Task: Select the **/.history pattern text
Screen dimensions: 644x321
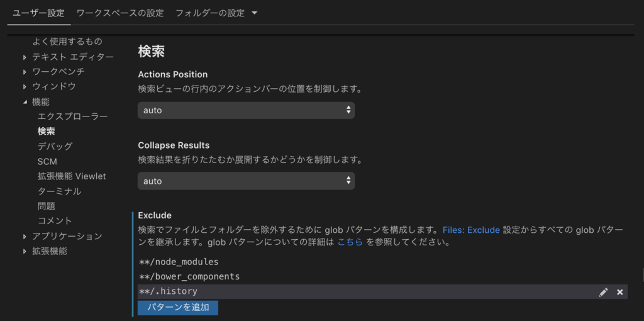Action: tap(169, 291)
